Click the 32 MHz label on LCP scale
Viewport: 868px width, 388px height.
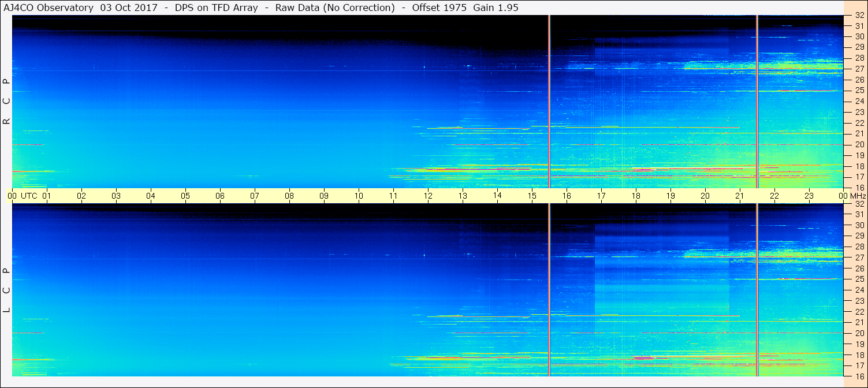pyautogui.click(x=859, y=204)
